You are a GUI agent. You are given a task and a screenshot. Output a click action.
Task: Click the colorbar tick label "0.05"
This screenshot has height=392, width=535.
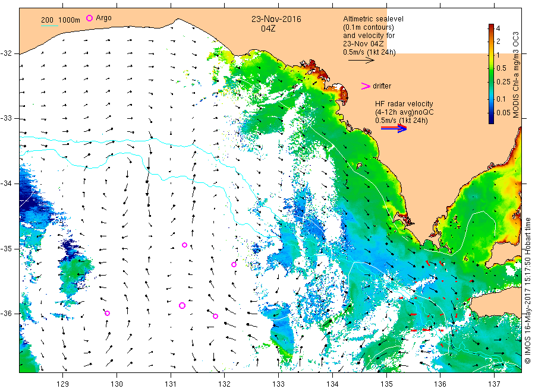coord(503,112)
